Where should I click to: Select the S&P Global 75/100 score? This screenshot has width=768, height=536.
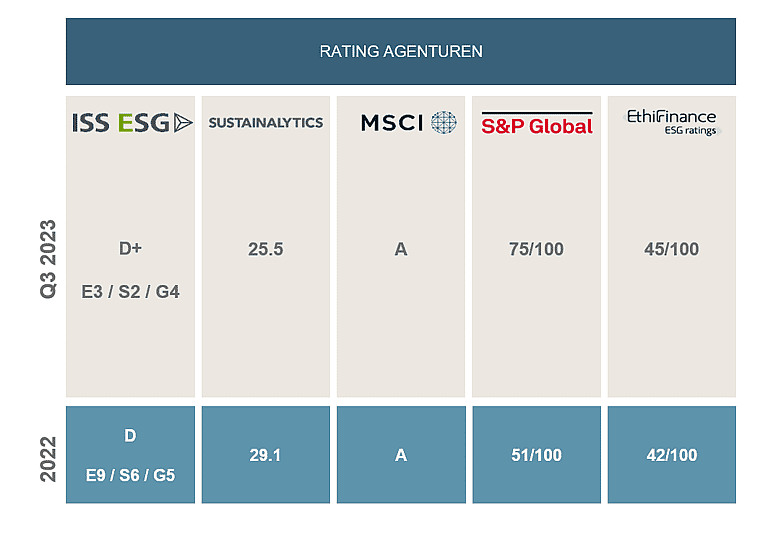click(x=536, y=249)
